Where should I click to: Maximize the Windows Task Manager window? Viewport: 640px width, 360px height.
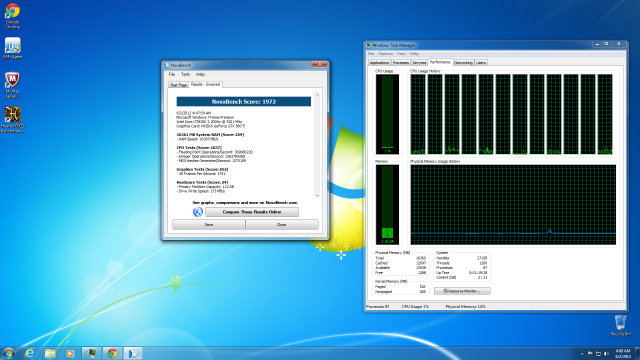(x=606, y=44)
